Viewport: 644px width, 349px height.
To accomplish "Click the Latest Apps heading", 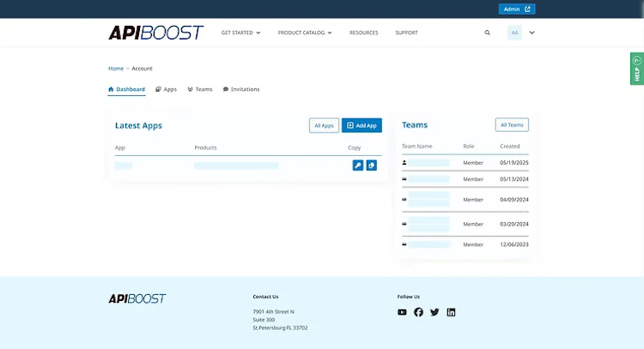I will 138,125.
